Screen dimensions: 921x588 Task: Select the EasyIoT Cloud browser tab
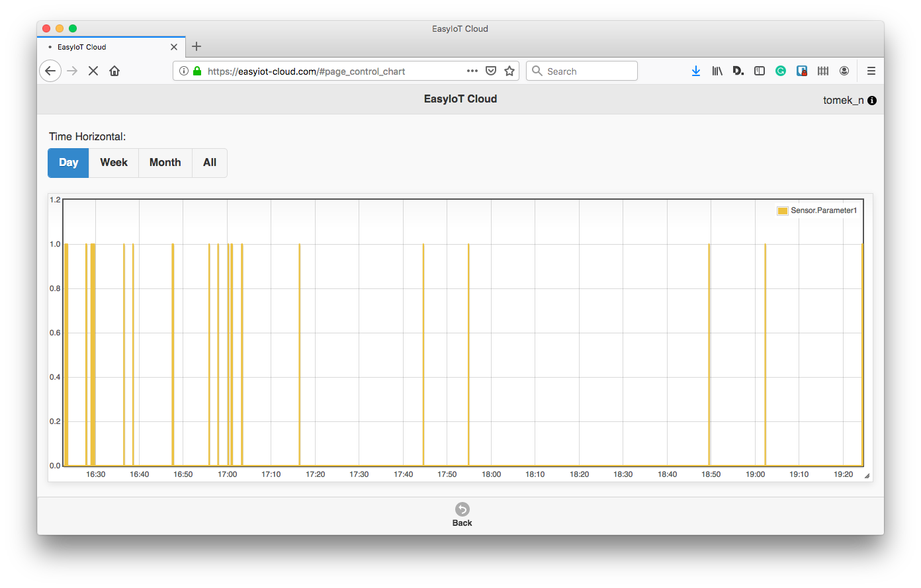click(111, 47)
